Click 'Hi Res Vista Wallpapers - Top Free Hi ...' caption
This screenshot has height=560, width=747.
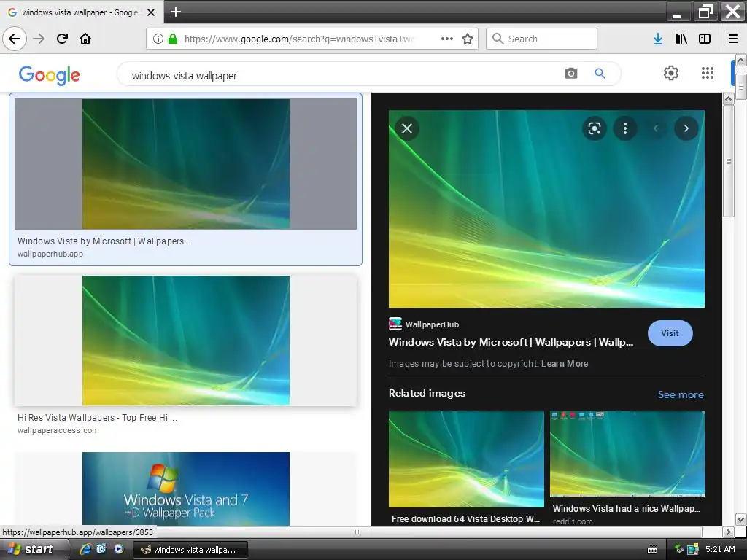(97, 418)
